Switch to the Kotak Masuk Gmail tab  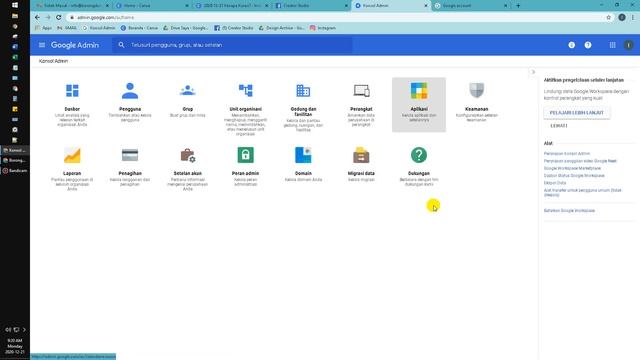(73, 6)
